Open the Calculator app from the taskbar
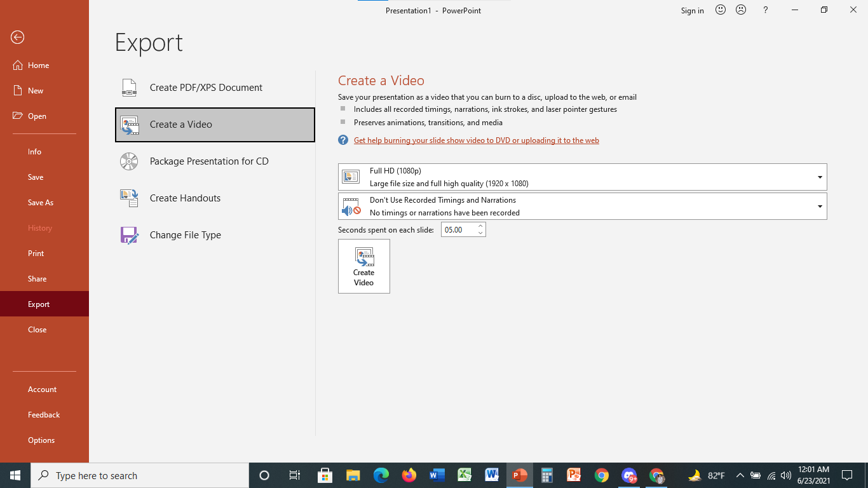Screen dimensions: 868x488 [x=546, y=475]
